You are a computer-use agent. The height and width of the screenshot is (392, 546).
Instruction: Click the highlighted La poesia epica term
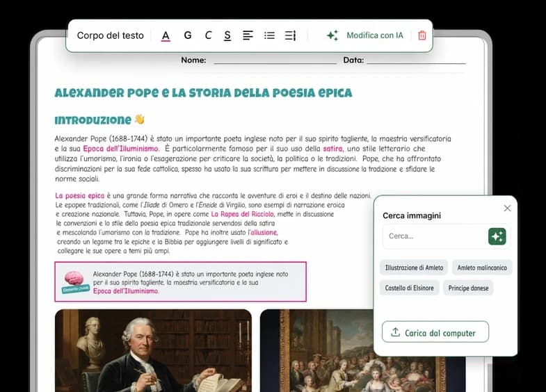point(80,195)
